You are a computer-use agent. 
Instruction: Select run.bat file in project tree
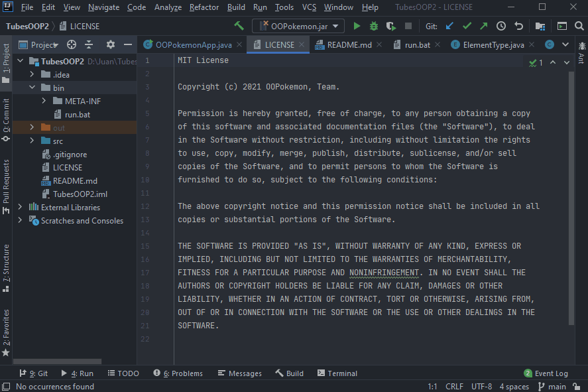click(78, 114)
